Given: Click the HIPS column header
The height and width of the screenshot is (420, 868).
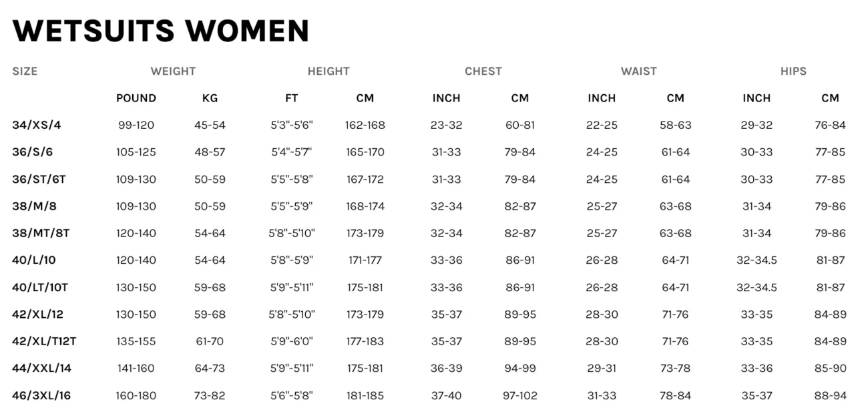Looking at the screenshot, I should (x=793, y=71).
